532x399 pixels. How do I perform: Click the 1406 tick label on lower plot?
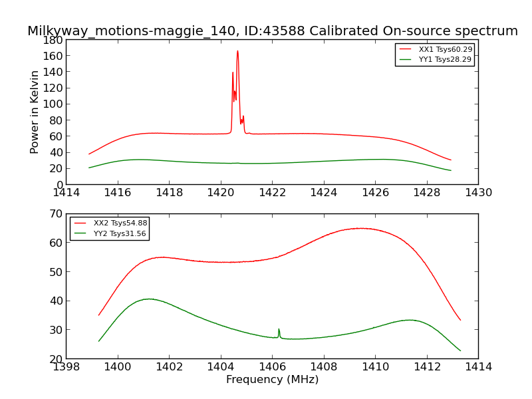tap(273, 367)
